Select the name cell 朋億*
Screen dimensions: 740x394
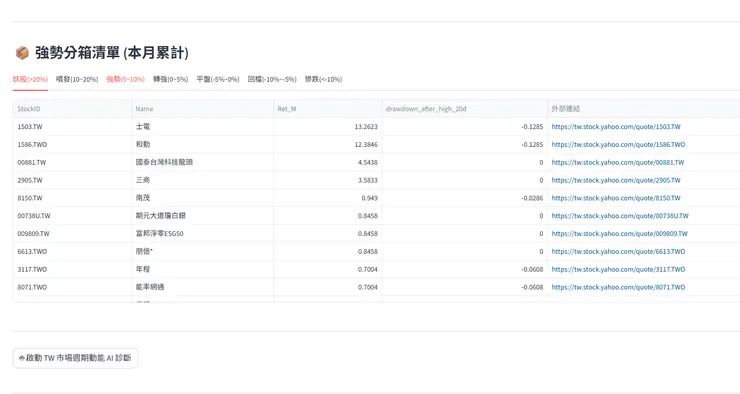202,251
